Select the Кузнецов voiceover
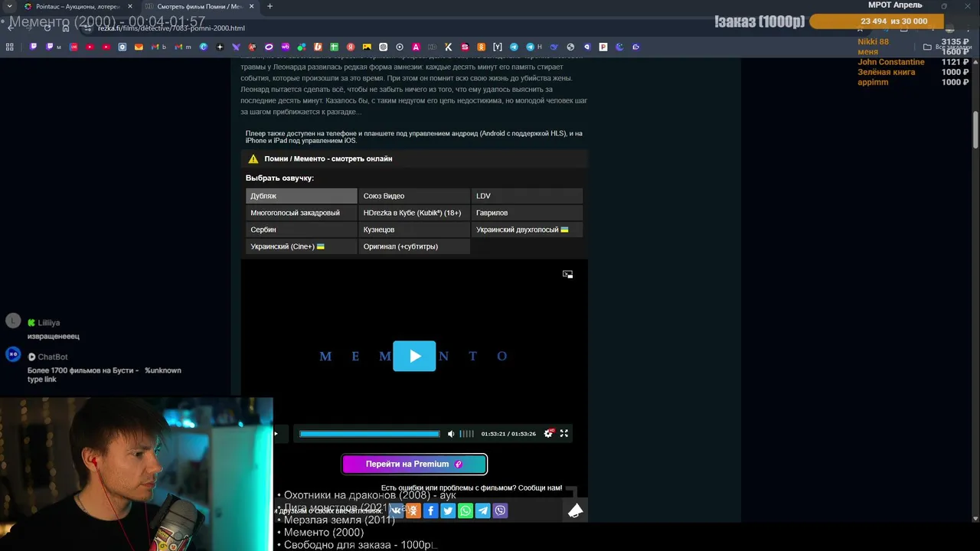The width and height of the screenshot is (980, 551). tap(414, 230)
